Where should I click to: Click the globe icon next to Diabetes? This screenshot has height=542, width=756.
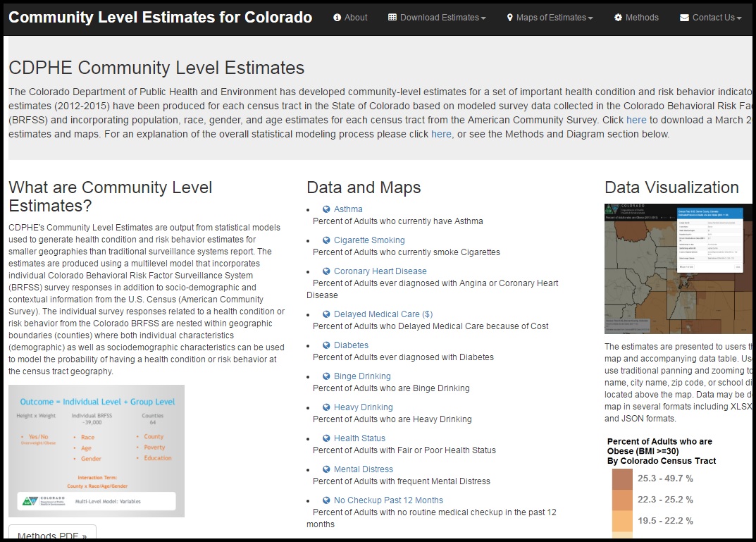326,345
